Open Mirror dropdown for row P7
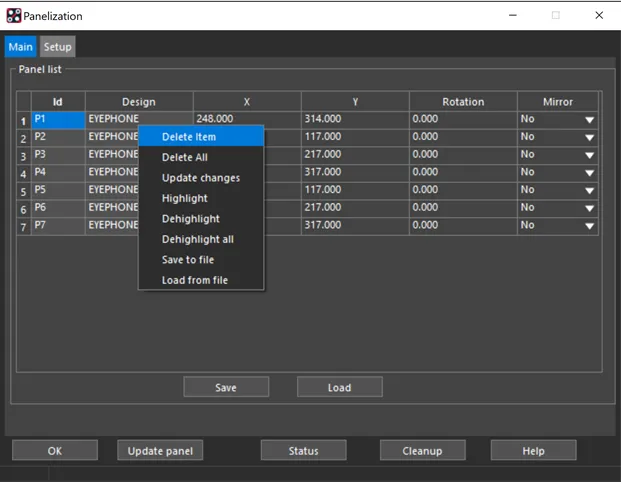 (x=589, y=226)
